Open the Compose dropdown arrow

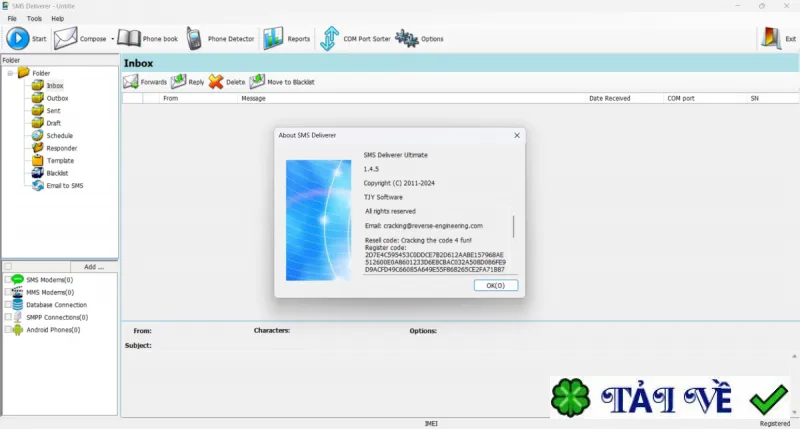pyautogui.click(x=112, y=39)
